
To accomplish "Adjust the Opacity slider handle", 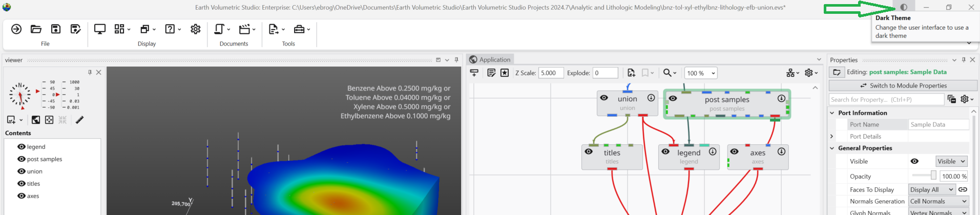I will point(933,176).
